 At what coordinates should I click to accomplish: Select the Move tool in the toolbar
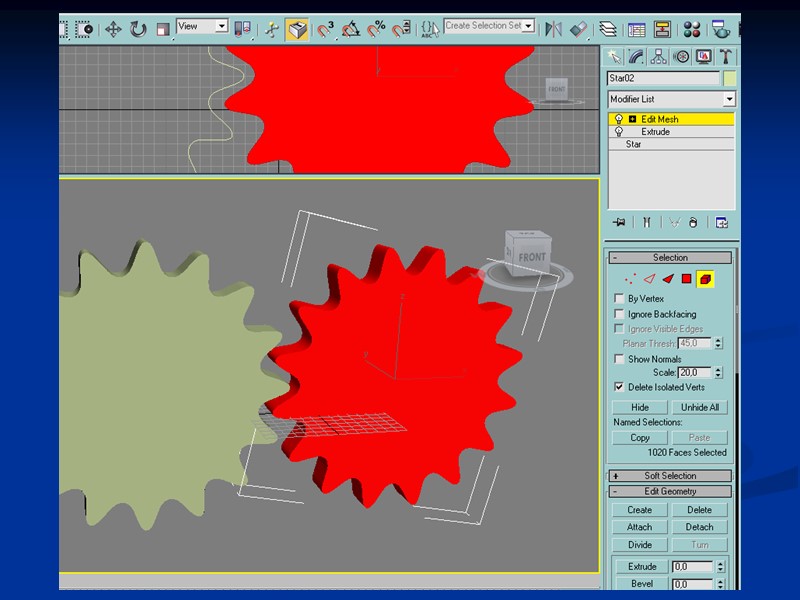click(113, 29)
